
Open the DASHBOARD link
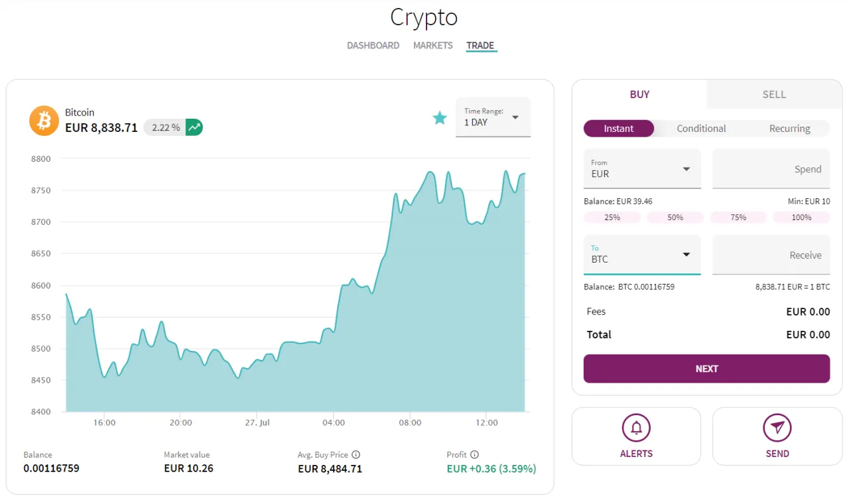point(373,45)
